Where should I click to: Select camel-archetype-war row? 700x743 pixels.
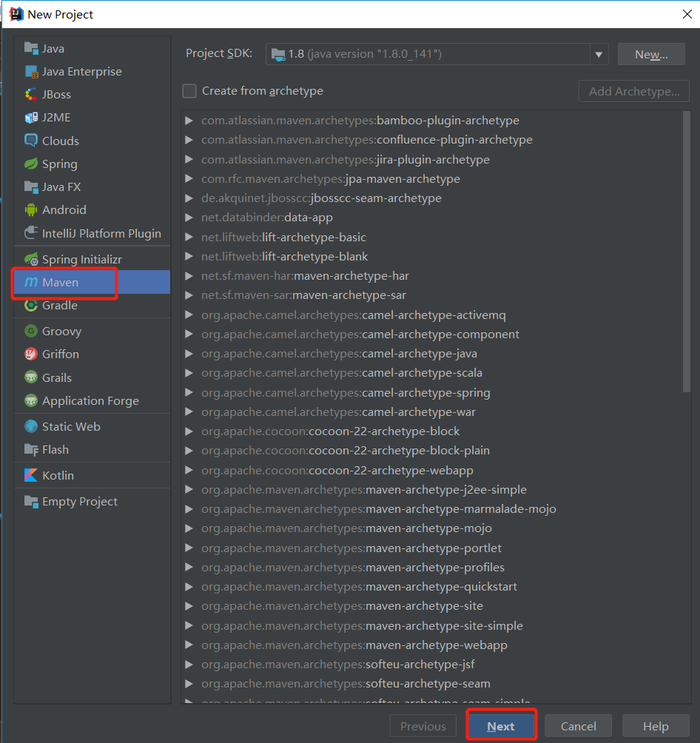pyautogui.click(x=431, y=411)
